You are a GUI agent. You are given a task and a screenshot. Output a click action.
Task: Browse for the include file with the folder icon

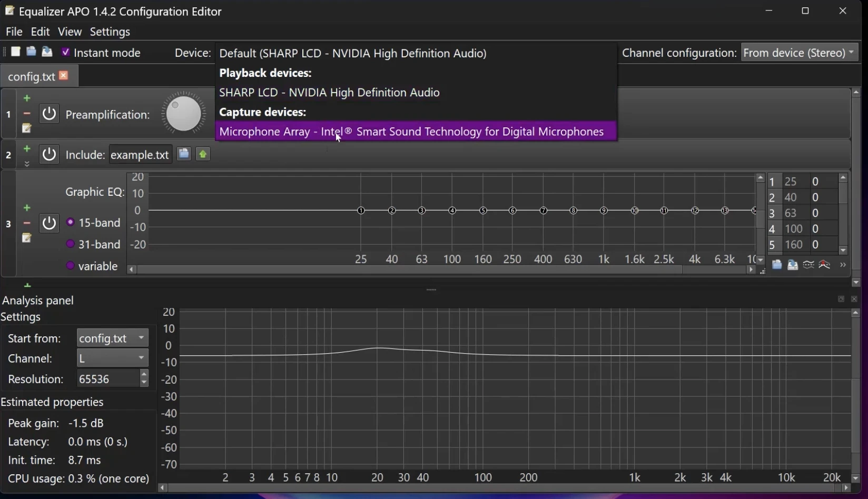tap(183, 154)
